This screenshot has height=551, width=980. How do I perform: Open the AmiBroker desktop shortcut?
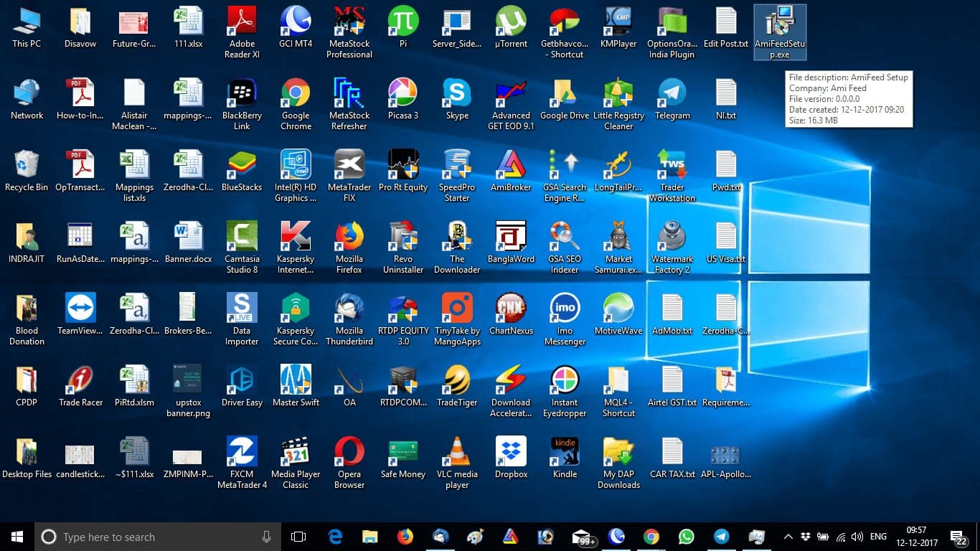tap(511, 171)
